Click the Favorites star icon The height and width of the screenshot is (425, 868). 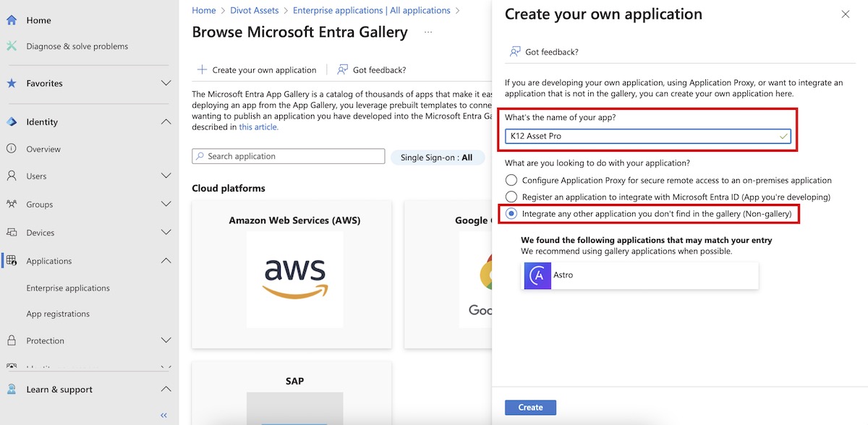click(12, 83)
